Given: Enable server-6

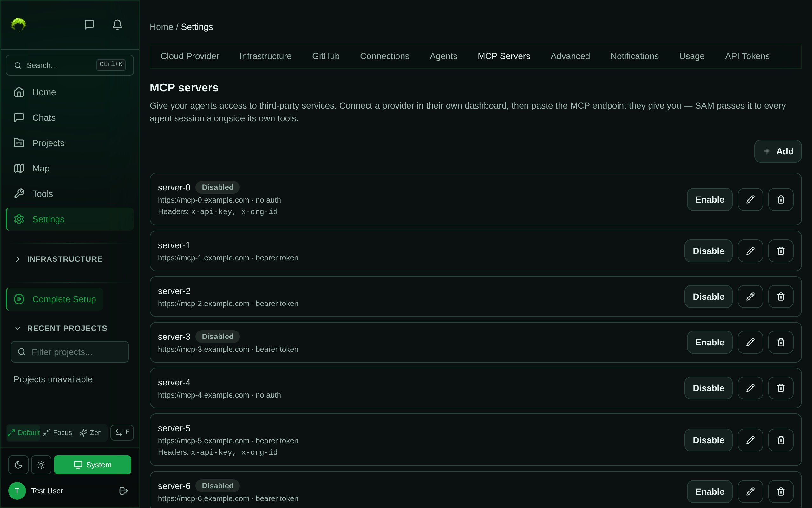Looking at the screenshot, I should [710, 491].
